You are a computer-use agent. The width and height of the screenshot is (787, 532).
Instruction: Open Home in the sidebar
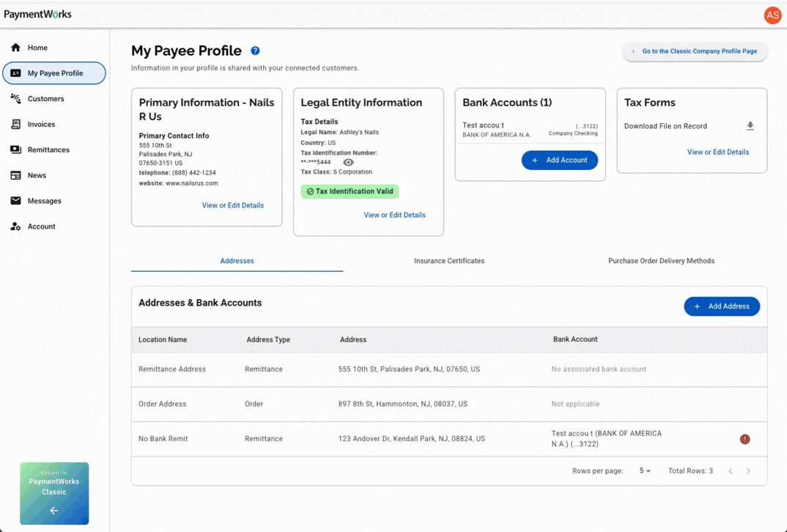pyautogui.click(x=54, y=48)
